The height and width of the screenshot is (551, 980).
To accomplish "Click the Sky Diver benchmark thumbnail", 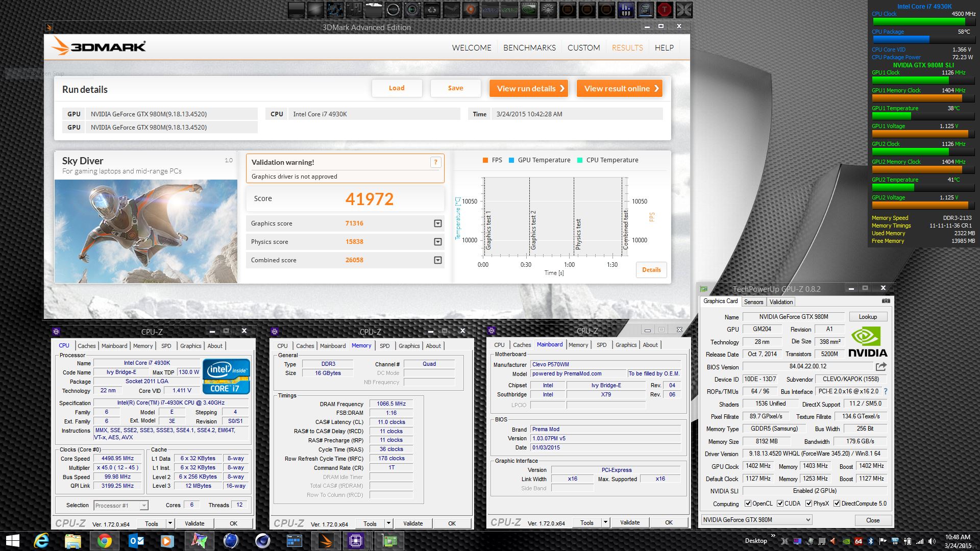I will click(146, 231).
